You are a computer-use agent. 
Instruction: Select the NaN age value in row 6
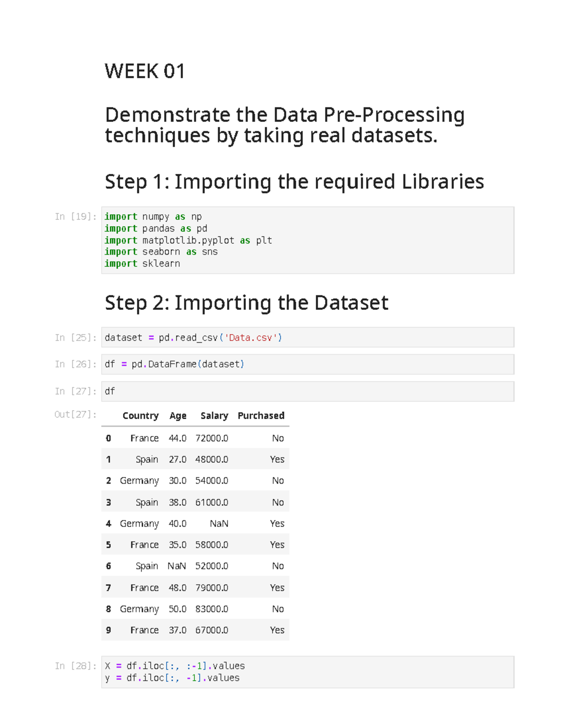[177, 566]
